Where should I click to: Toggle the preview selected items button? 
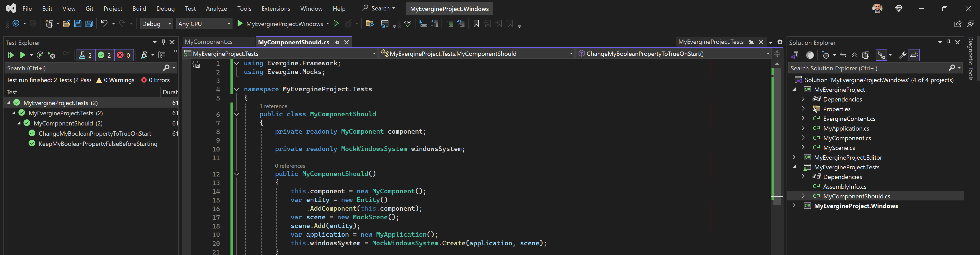tap(914, 55)
